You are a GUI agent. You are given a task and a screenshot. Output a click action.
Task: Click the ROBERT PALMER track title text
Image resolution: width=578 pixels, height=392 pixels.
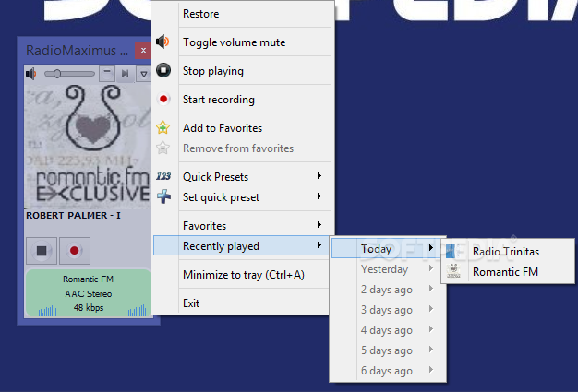[x=73, y=215]
